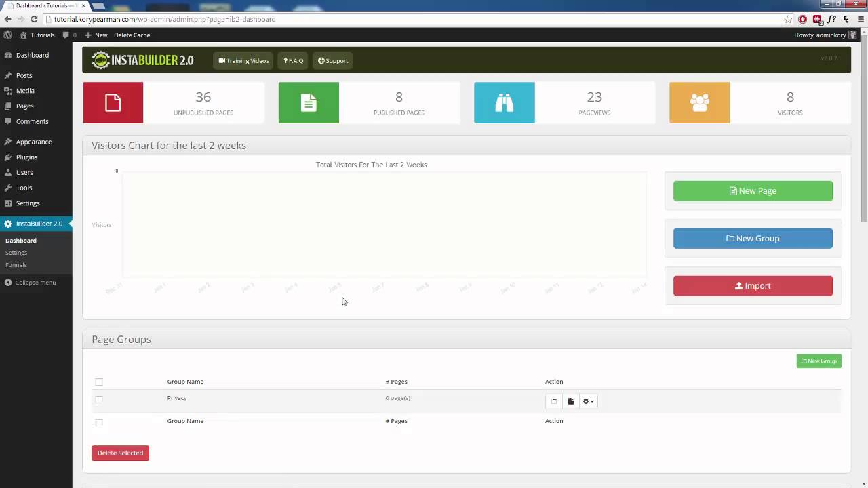
Task: Click the EC extension icon
Action: (x=846, y=19)
